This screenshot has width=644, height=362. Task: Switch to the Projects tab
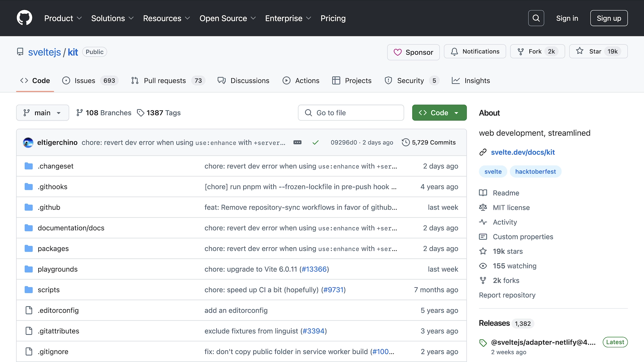(352, 80)
